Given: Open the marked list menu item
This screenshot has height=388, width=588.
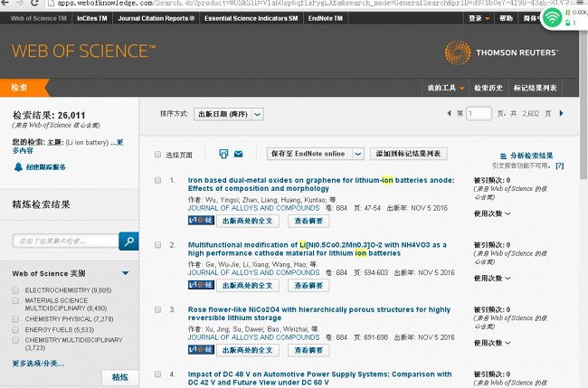Looking at the screenshot, I should [536, 88].
